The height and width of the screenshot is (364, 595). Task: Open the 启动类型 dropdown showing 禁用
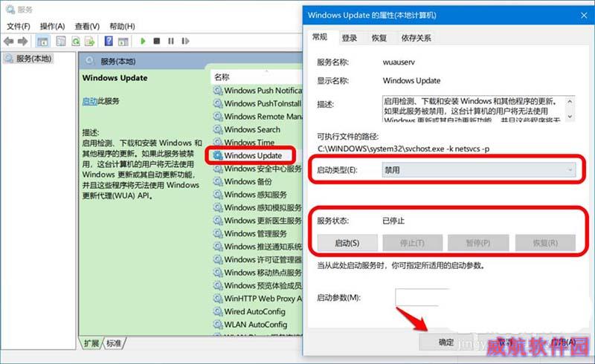(479, 170)
